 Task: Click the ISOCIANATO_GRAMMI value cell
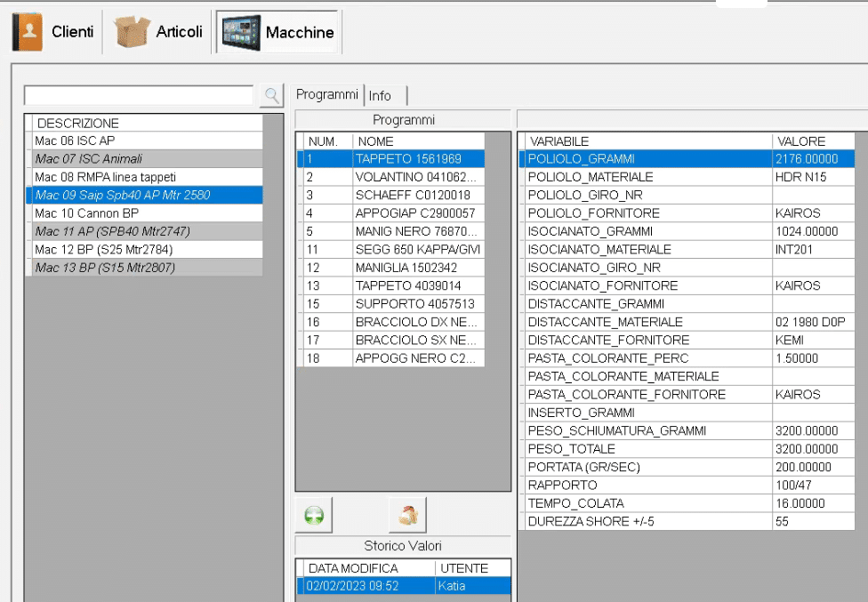click(x=812, y=231)
